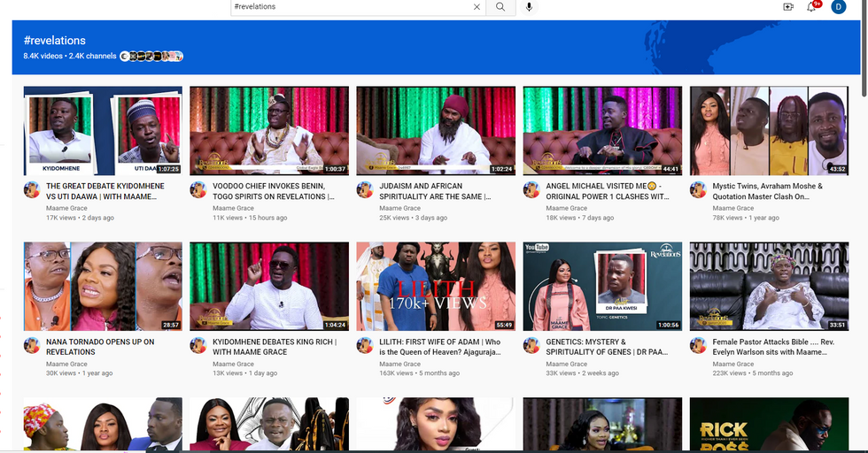
Task: Open title THE GREAT DEBATE KYIDOMHENE VS UTI DAAWA
Action: coord(105,191)
